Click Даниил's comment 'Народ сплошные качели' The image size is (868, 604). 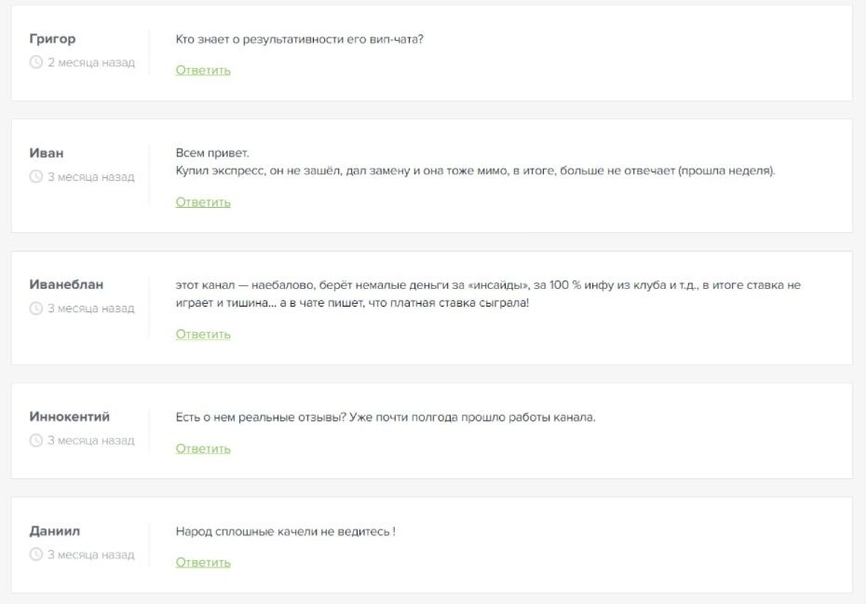click(286, 531)
